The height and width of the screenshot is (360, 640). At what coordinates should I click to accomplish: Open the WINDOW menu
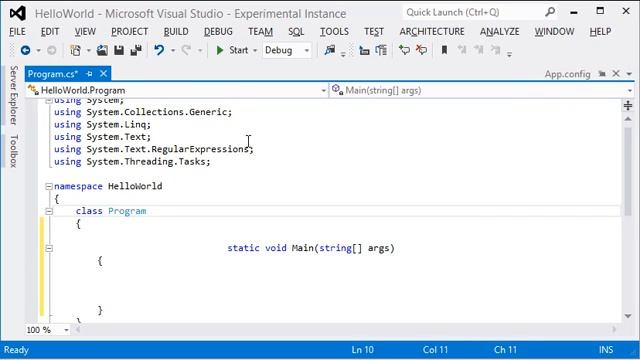pyautogui.click(x=554, y=31)
